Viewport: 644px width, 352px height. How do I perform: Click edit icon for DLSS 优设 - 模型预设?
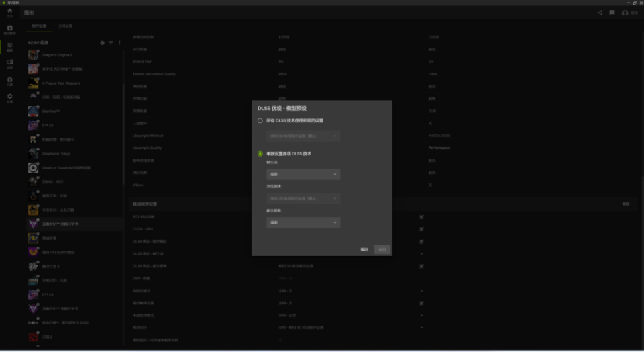click(421, 241)
